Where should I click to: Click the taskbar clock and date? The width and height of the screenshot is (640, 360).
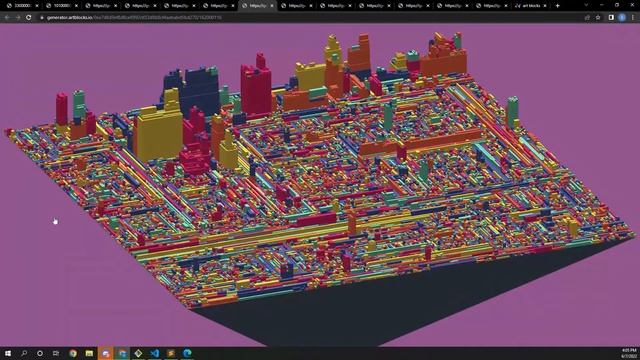(x=629, y=353)
